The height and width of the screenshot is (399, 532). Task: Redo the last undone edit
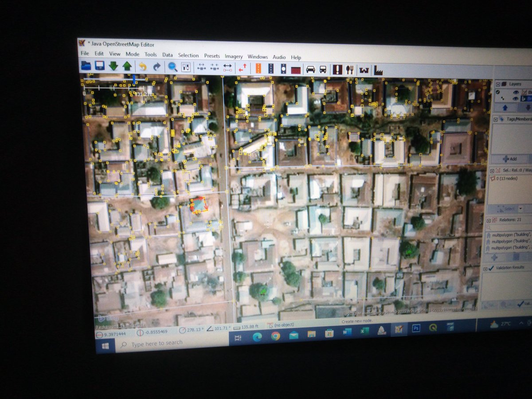point(157,67)
